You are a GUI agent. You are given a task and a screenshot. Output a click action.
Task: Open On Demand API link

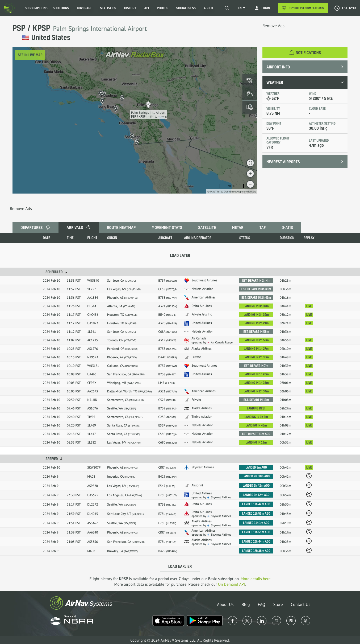pos(231,584)
